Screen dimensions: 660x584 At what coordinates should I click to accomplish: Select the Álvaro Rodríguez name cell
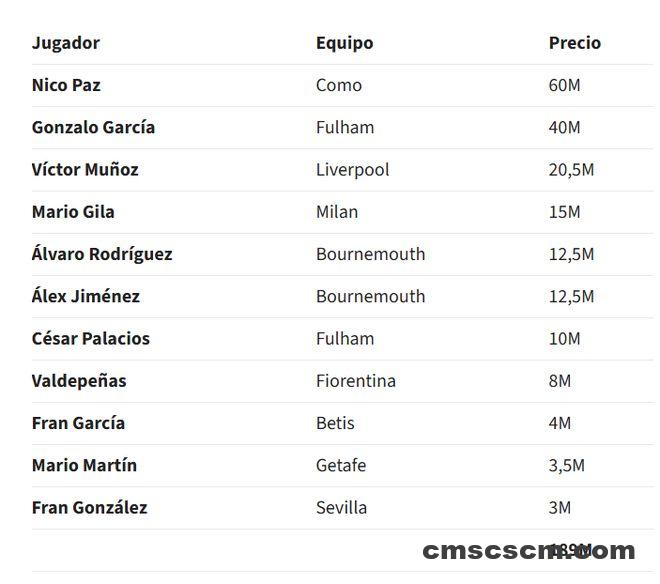coord(102,254)
